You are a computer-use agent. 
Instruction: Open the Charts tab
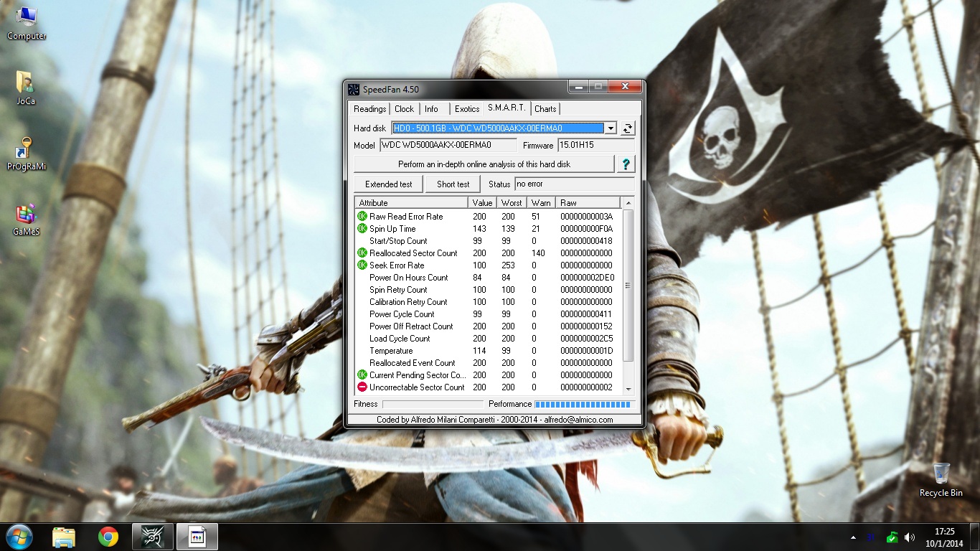click(545, 109)
